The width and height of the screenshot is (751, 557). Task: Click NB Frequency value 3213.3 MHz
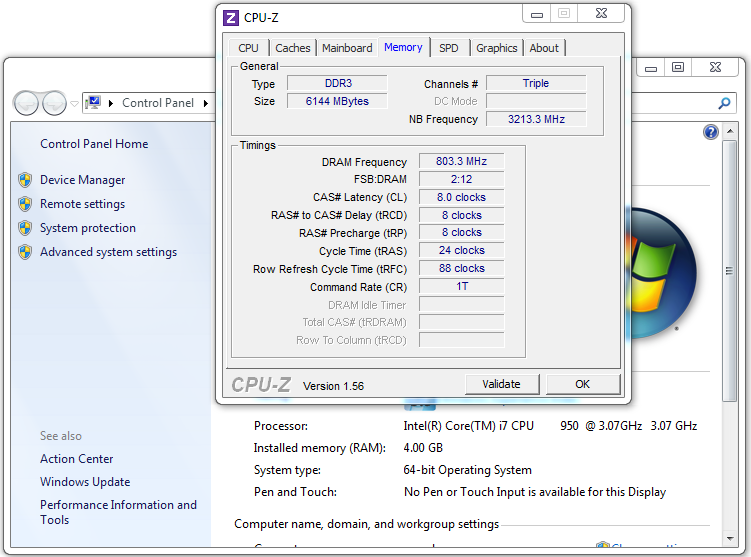536,119
